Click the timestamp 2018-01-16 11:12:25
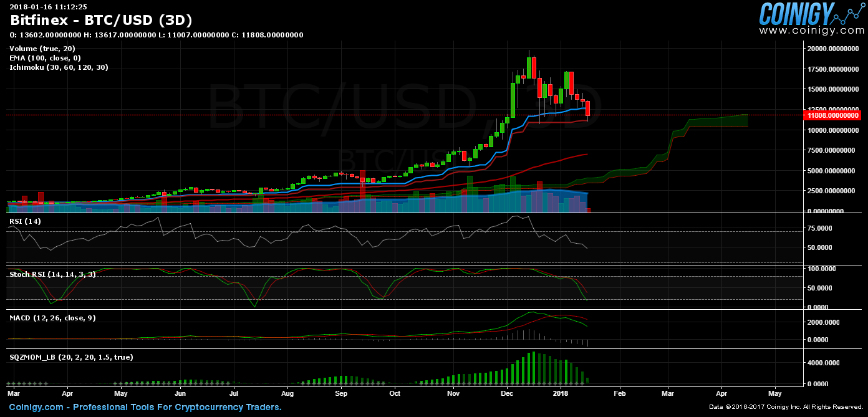The width and height of the screenshot is (868, 417). [x=48, y=7]
